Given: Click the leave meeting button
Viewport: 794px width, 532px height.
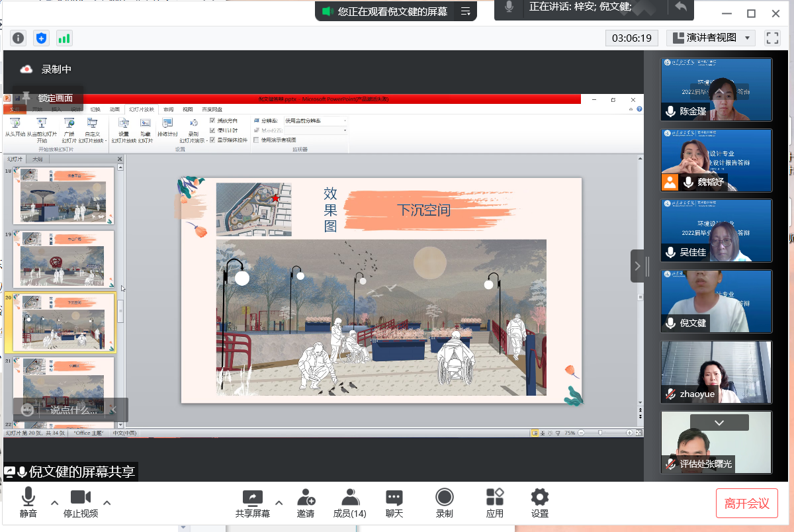Looking at the screenshot, I should 746,504.
